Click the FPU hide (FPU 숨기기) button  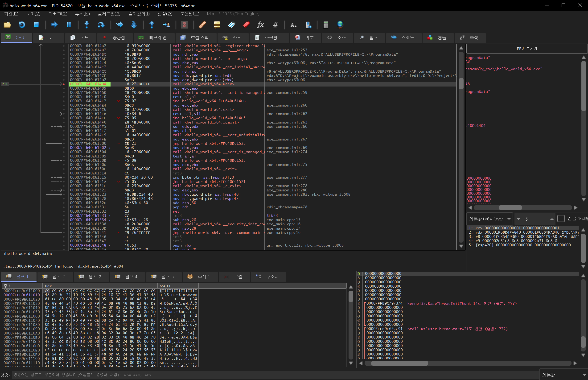click(x=526, y=48)
